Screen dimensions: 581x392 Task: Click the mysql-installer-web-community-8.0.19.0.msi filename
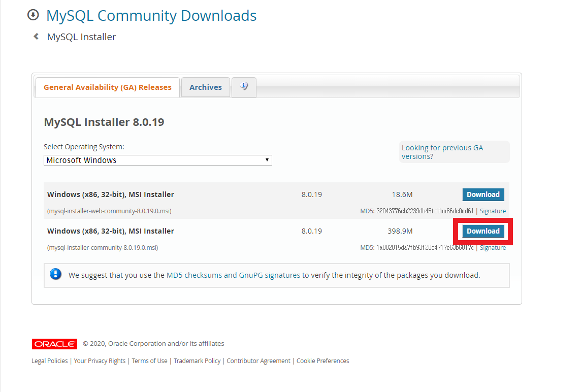point(109,211)
